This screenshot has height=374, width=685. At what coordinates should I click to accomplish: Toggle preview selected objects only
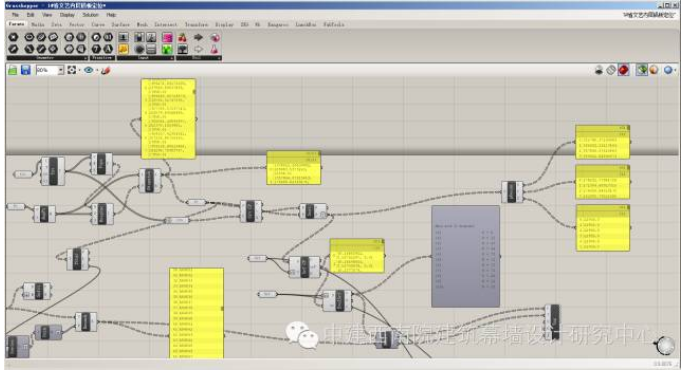click(x=641, y=70)
